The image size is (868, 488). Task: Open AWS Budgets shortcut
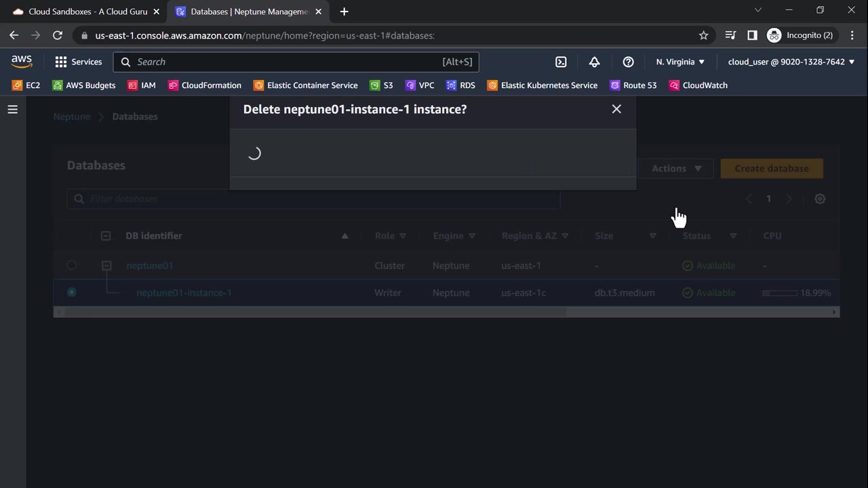[x=84, y=85]
